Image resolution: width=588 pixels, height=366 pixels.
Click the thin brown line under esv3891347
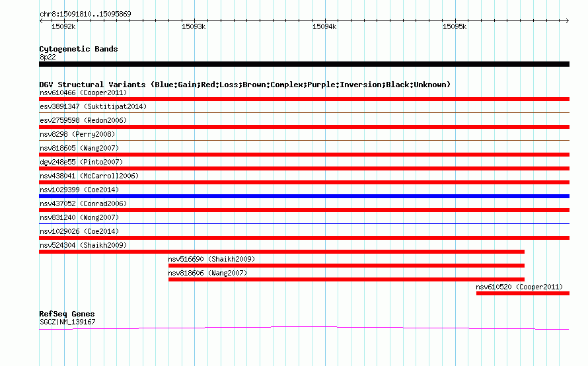tap(304, 112)
